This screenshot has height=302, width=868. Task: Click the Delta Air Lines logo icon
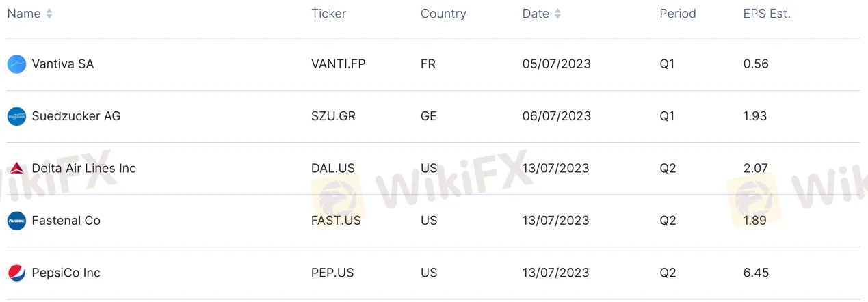[16, 168]
